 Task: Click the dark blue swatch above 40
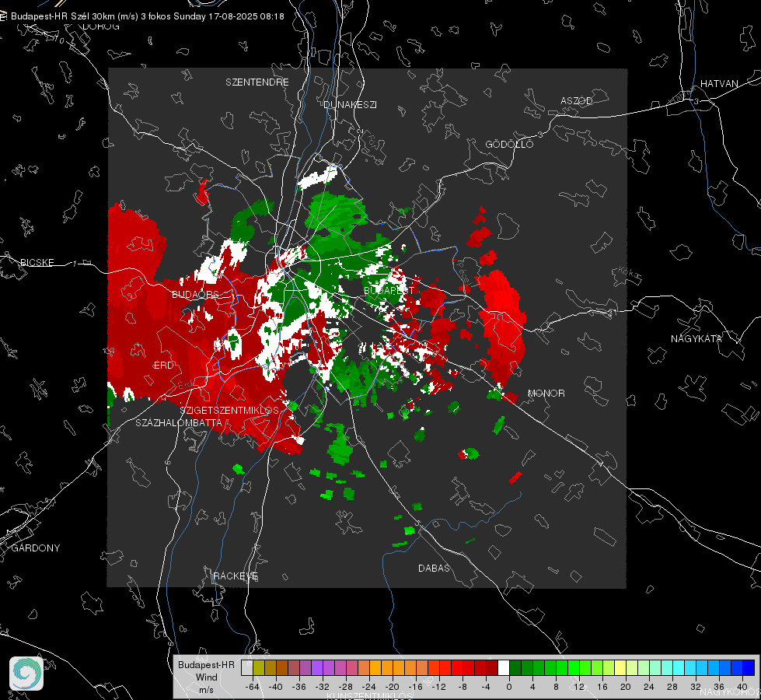pyautogui.click(x=749, y=667)
